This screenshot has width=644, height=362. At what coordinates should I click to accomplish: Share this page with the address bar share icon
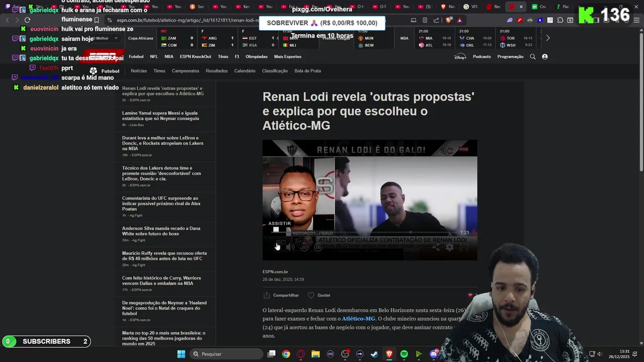[436, 20]
